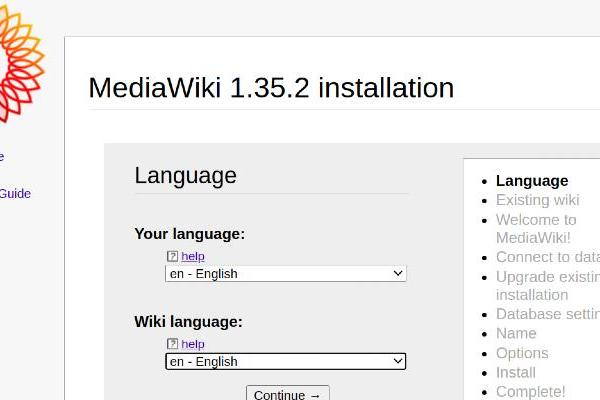Click the Connect to database step
The height and width of the screenshot is (400, 600).
point(547,257)
